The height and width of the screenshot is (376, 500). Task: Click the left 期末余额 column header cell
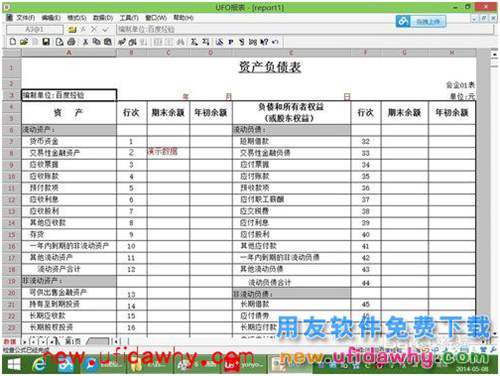click(x=168, y=113)
